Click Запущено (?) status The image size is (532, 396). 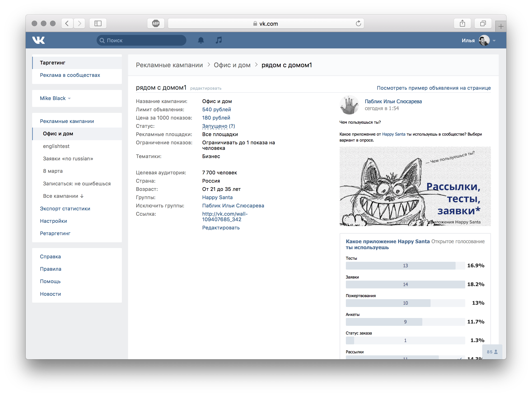point(218,126)
